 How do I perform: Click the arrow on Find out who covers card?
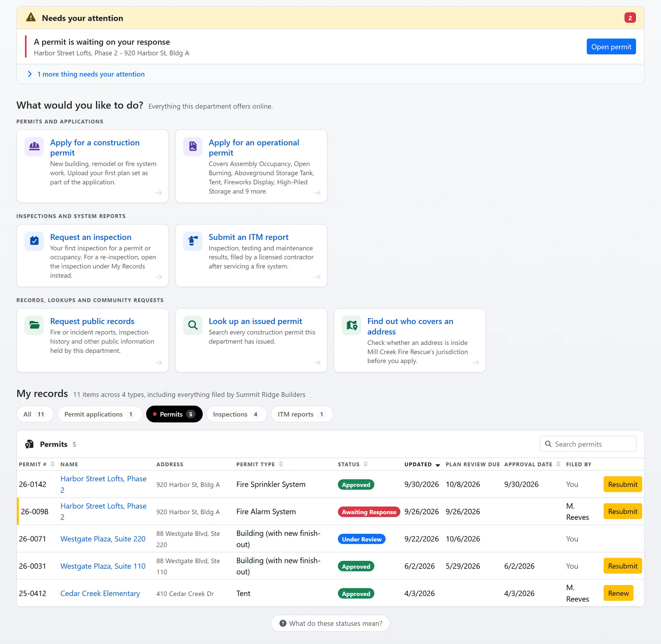(x=476, y=362)
